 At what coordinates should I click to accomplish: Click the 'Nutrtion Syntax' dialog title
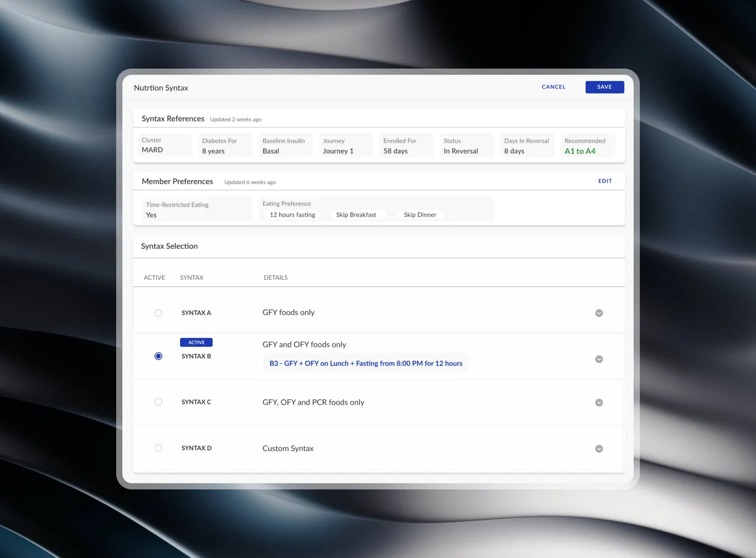pyautogui.click(x=161, y=88)
